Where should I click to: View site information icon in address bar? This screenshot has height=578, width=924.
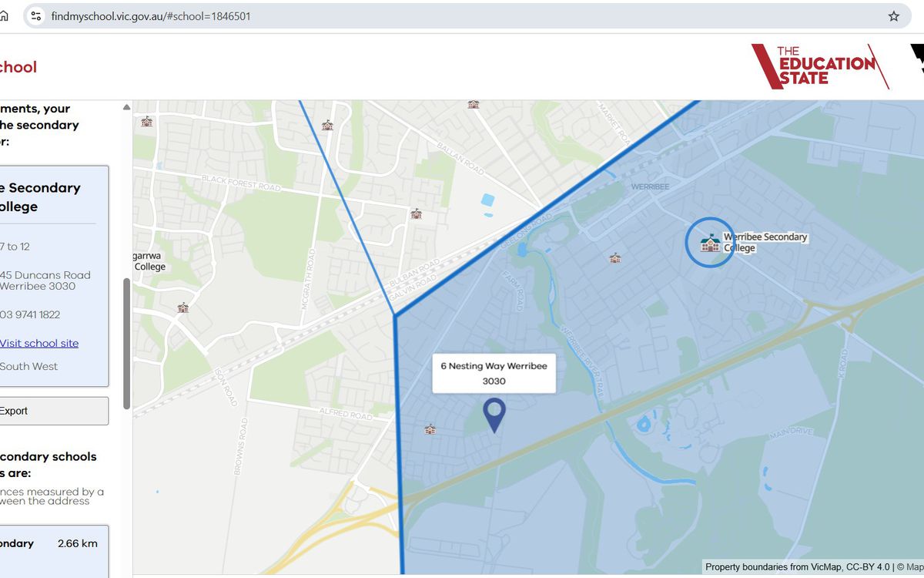pos(35,16)
